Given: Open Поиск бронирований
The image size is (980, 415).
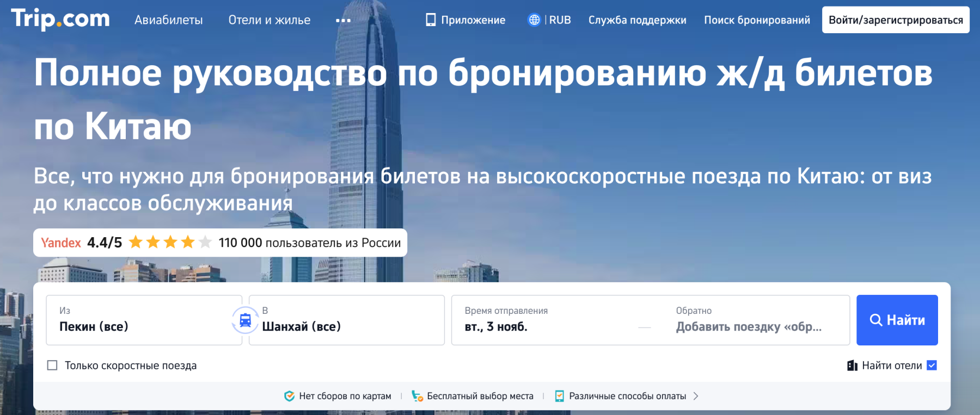Looking at the screenshot, I should click(x=757, y=20).
